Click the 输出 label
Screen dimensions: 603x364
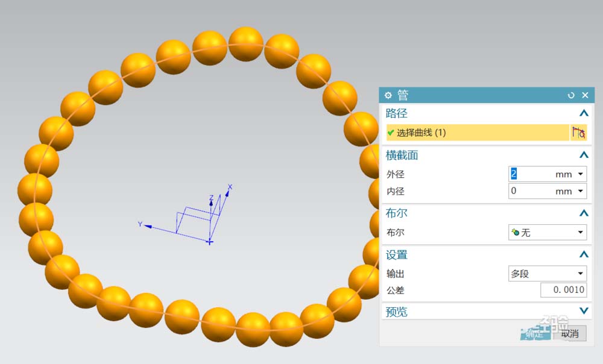pos(396,274)
